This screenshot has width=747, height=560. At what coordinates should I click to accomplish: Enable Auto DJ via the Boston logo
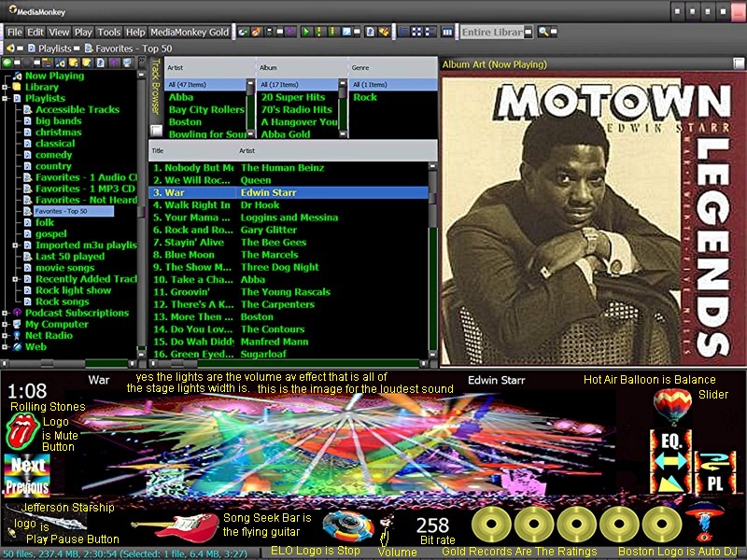click(x=705, y=520)
